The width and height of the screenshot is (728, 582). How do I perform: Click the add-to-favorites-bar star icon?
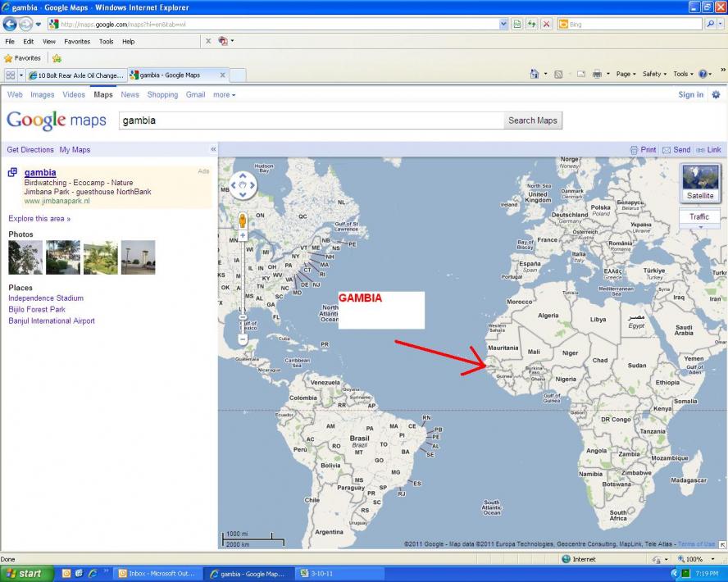[x=57, y=58]
